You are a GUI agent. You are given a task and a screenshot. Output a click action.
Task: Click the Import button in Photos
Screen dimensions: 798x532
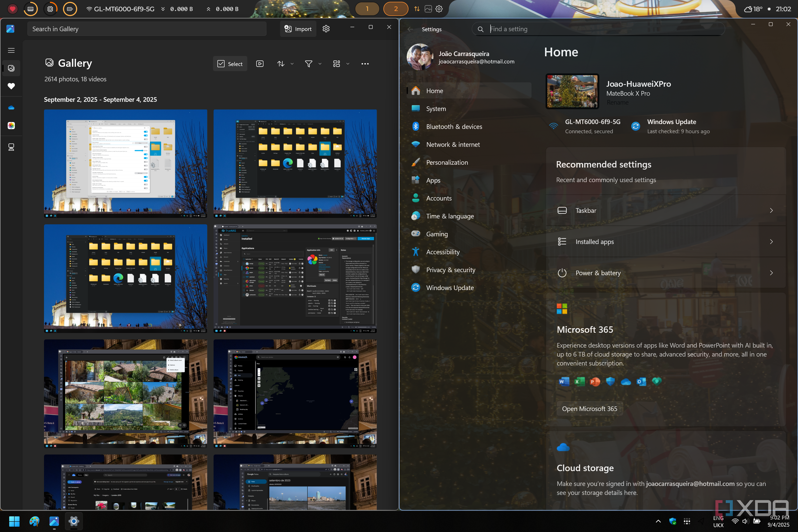click(x=298, y=29)
